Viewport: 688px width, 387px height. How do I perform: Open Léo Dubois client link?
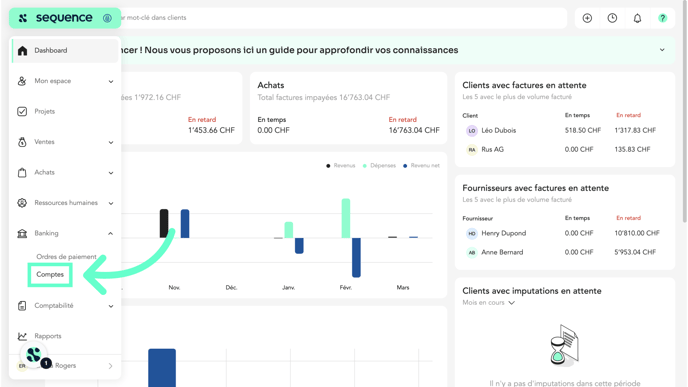[x=498, y=130]
